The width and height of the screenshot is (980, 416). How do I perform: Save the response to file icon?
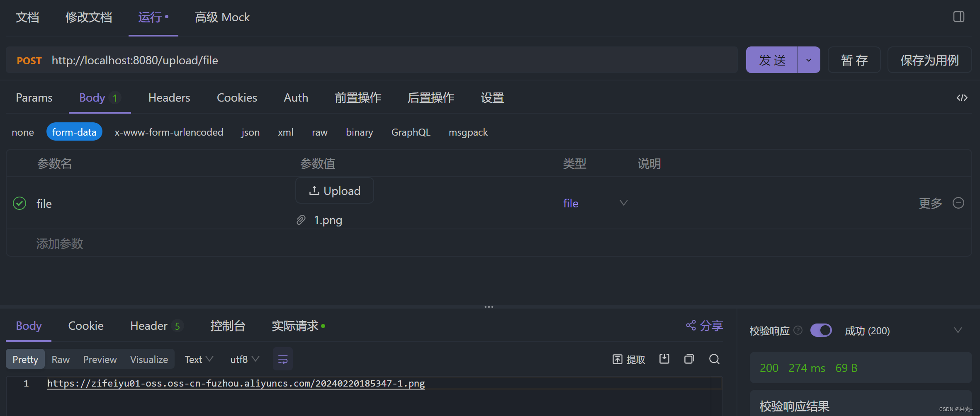coord(664,359)
